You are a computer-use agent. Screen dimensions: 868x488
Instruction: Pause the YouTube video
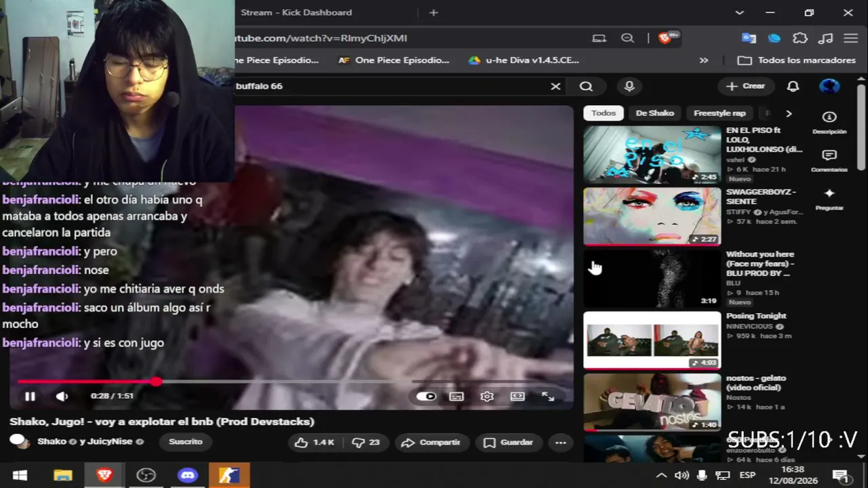pos(30,396)
